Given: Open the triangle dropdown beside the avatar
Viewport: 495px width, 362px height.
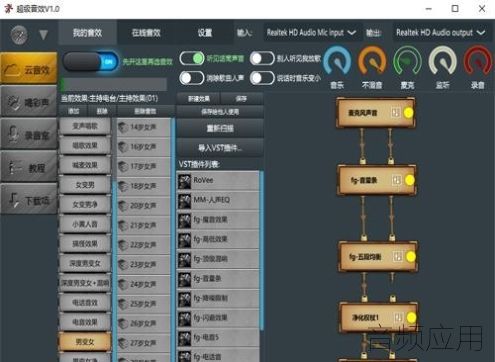Looking at the screenshot, I should pyautogui.click(x=43, y=35).
